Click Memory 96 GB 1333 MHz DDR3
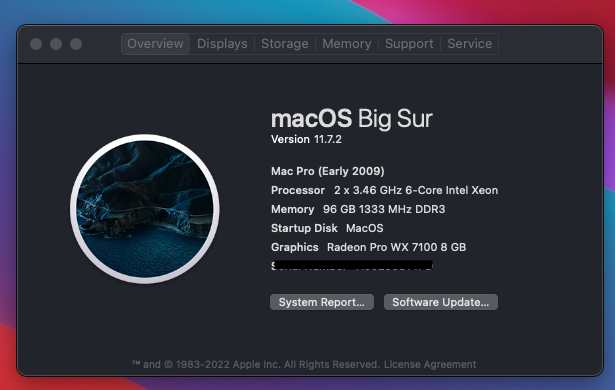This screenshot has height=390, width=615. (358, 209)
